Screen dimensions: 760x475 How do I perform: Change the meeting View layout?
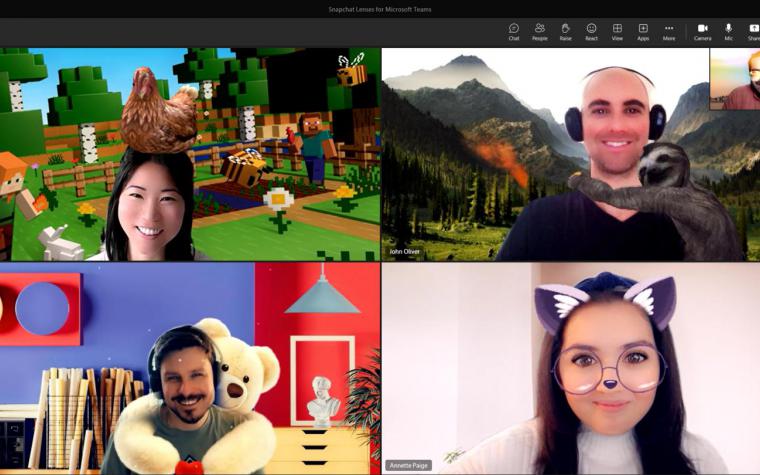[617, 32]
